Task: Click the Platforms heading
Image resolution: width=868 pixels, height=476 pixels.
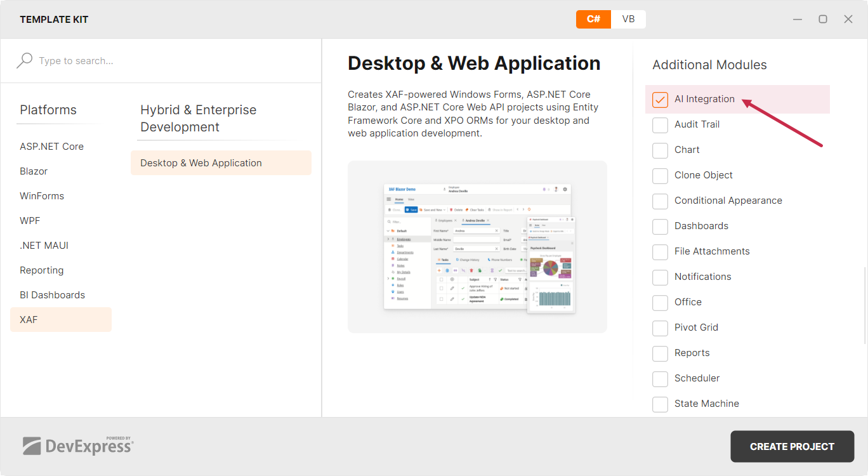Action: 48,110
